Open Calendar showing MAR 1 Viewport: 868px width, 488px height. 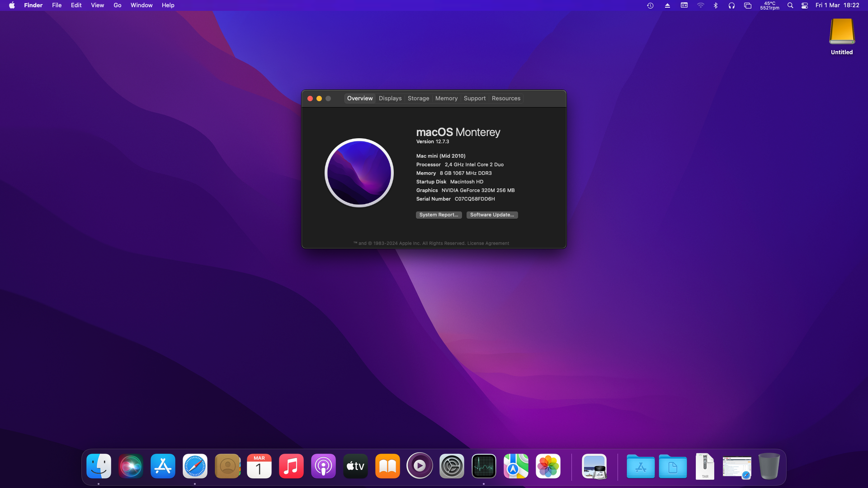pos(259,466)
